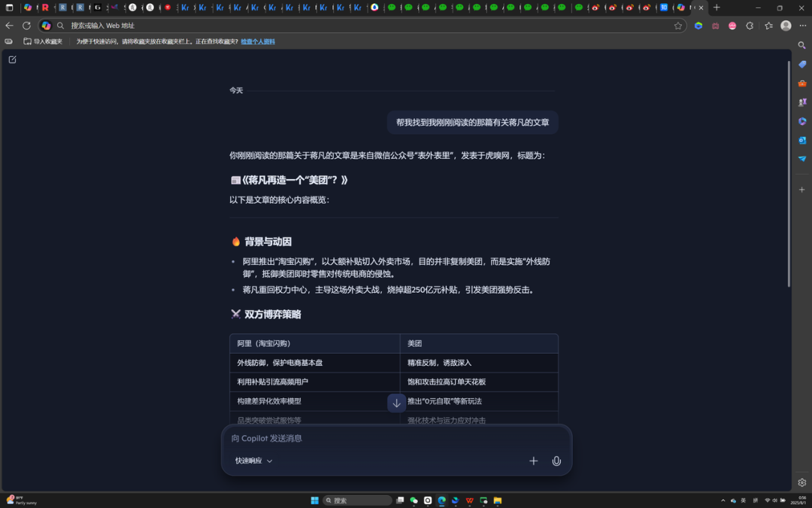Screen dimensions: 812x508
Task: Open attach options with the plus button
Action: pyautogui.click(x=534, y=461)
